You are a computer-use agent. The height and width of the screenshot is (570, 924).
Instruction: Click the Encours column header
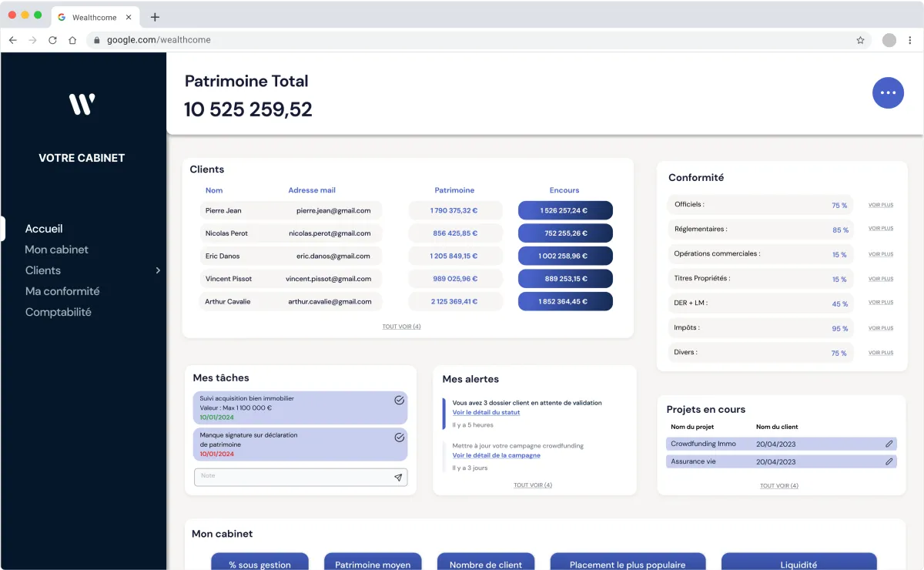564,190
